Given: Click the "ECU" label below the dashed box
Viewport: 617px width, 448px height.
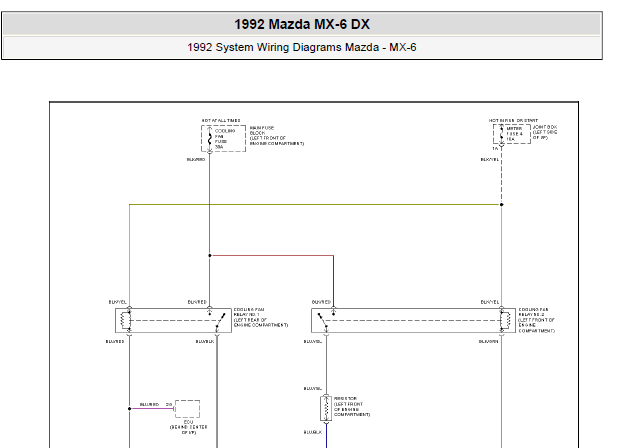Looking at the screenshot, I should click(x=188, y=422).
